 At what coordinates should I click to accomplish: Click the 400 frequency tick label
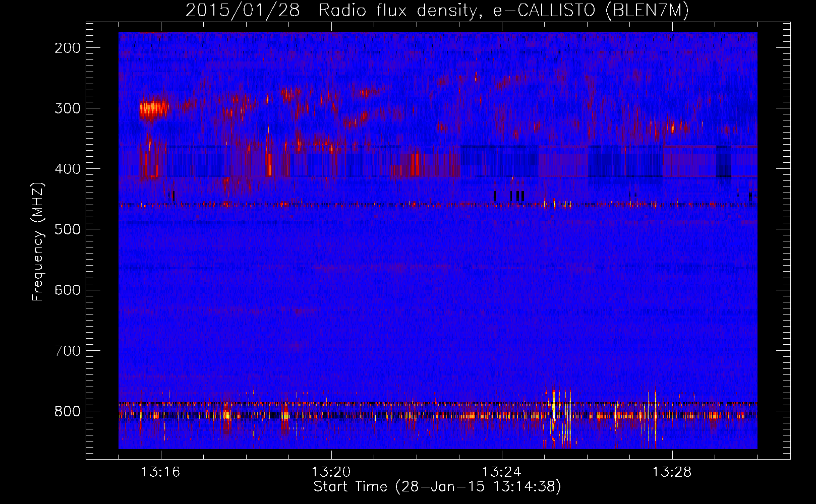(x=67, y=169)
